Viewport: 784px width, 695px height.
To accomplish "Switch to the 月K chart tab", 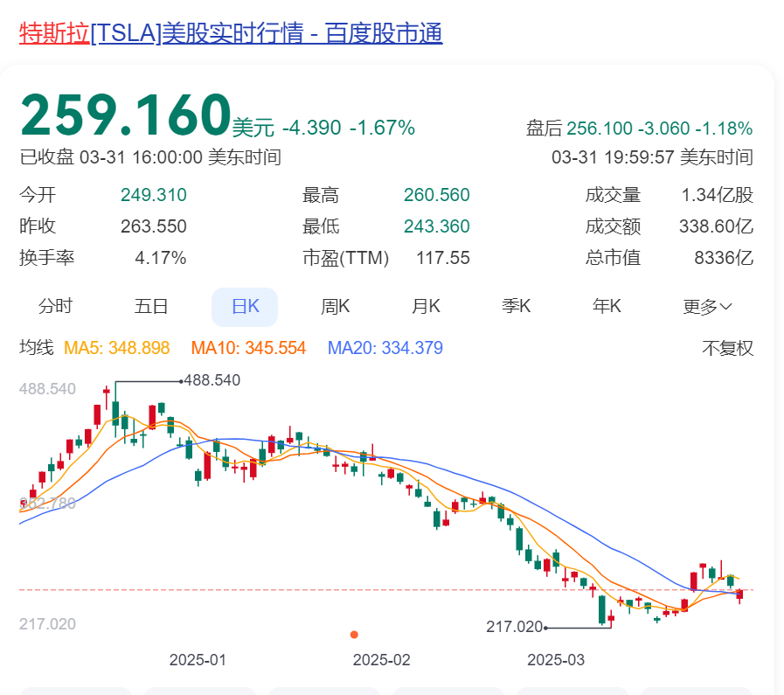I will (426, 306).
